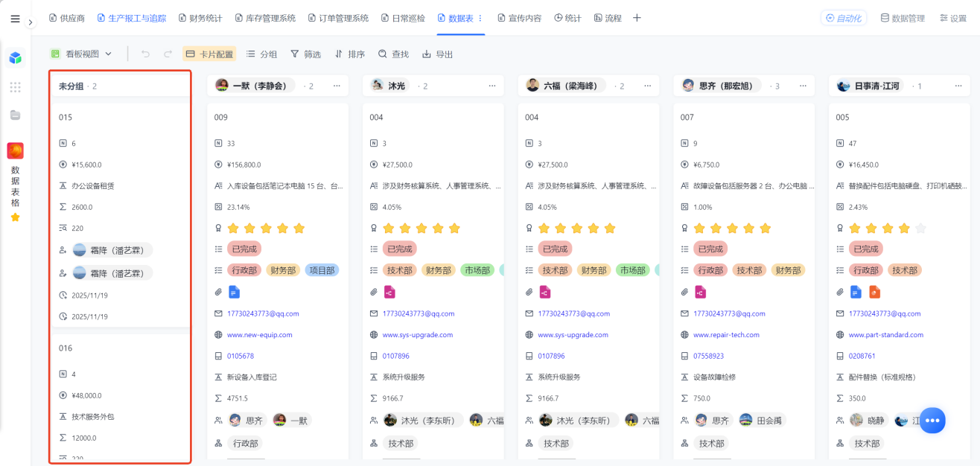Image resolution: width=980 pixels, height=466 pixels.
Task: Open 分组 grouping options
Action: coord(261,54)
